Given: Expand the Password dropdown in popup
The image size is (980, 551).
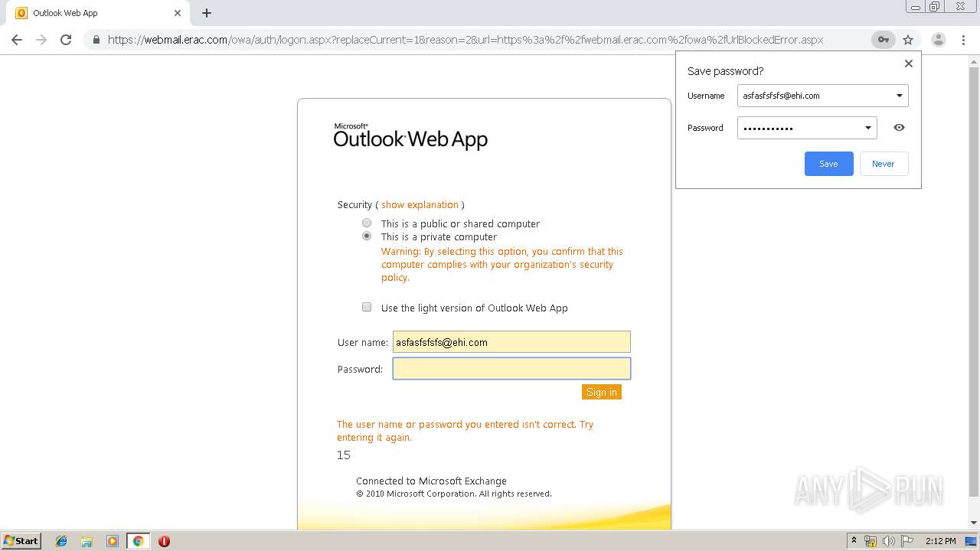Looking at the screenshot, I should tap(867, 128).
